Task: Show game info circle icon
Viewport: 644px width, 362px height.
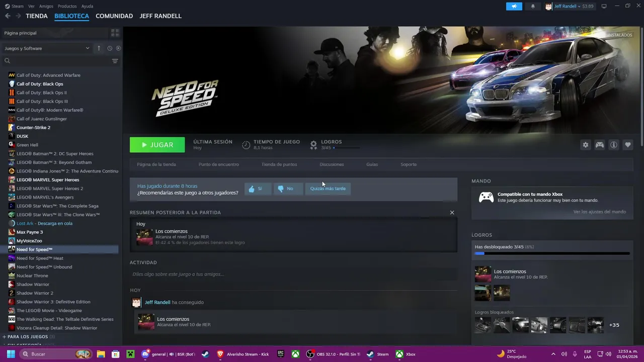Action: (x=613, y=145)
